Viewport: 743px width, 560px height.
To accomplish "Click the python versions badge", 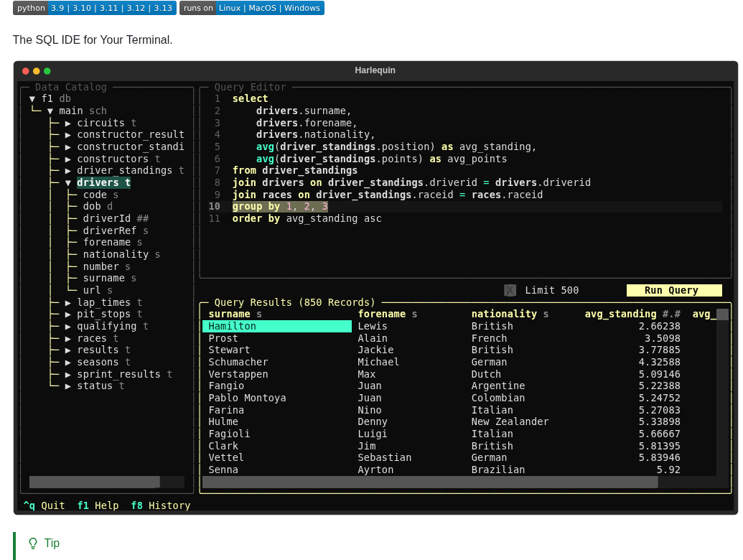I will pos(95,8).
